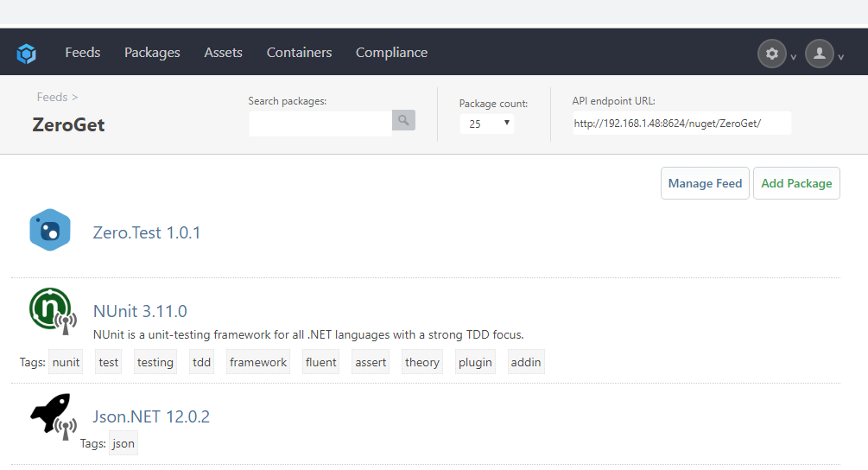Viewport: 868px width, 470px height.
Task: Go to Assets in navigation bar
Action: click(223, 53)
